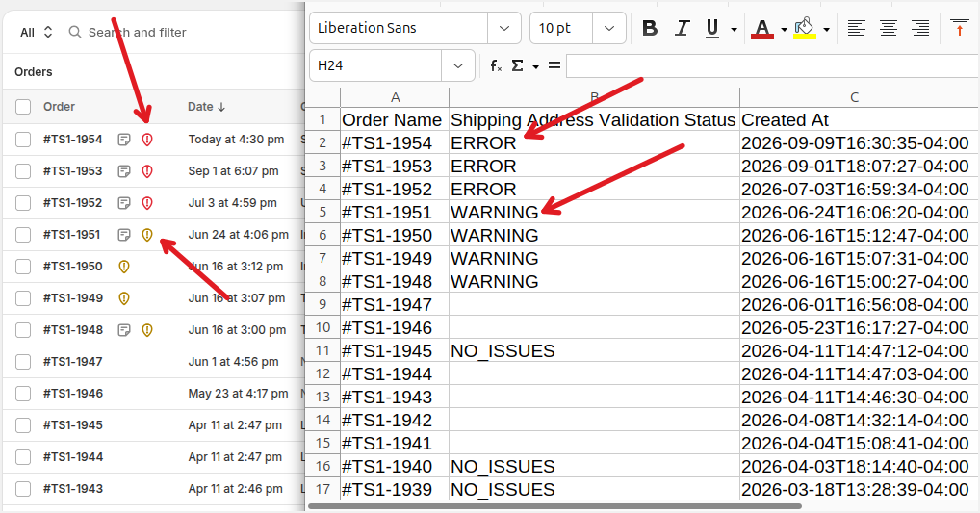Select the checkbox for order #TS1-1947
Viewport: 980px width, 513px height.
click(23, 362)
